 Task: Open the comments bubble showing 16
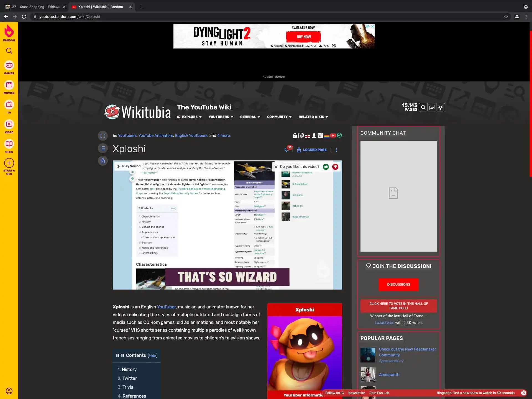tap(287, 150)
